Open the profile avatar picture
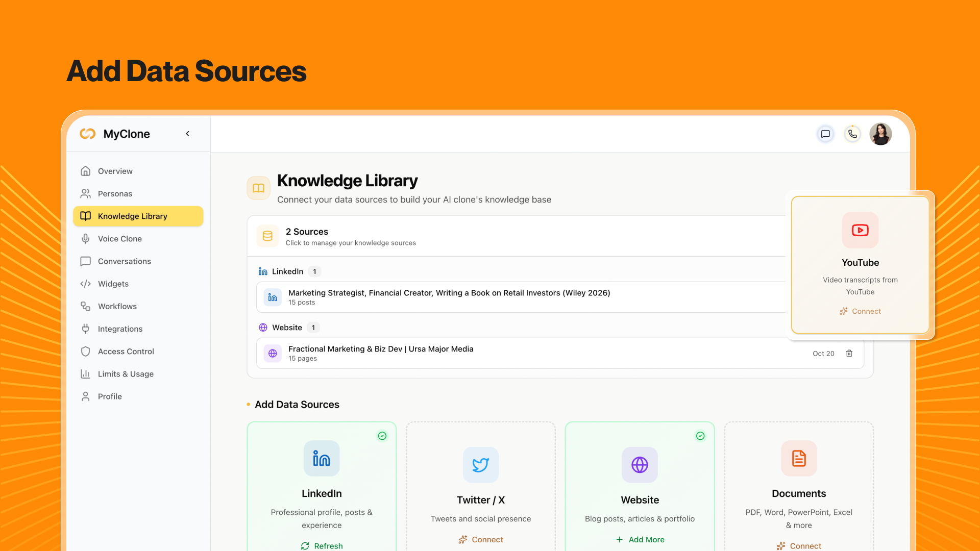This screenshot has width=980, height=551. pyautogui.click(x=880, y=134)
